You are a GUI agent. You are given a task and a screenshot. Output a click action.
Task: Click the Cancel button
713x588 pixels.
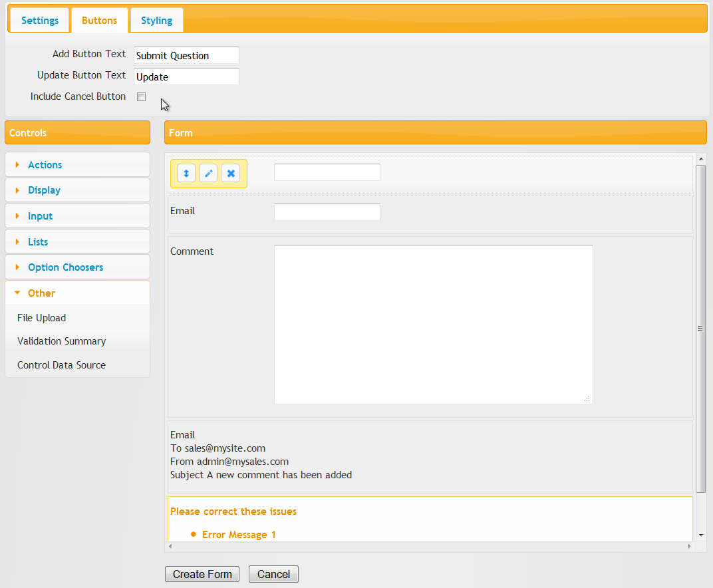[273, 574]
